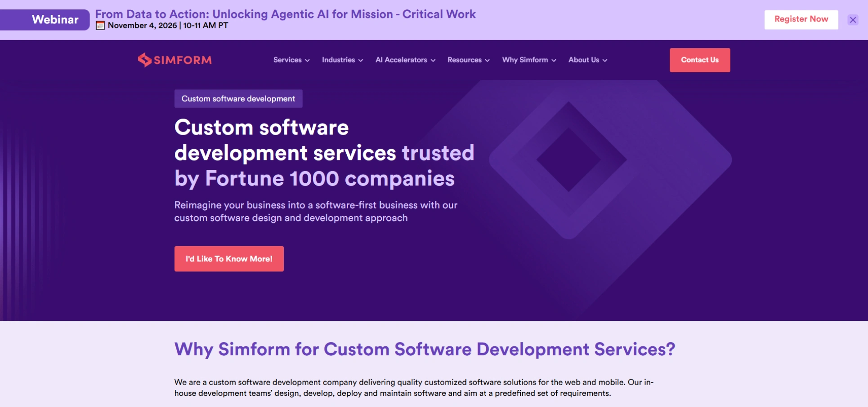The width and height of the screenshot is (868, 407).
Task: Click Register Now for the webinar
Action: pyautogui.click(x=801, y=19)
